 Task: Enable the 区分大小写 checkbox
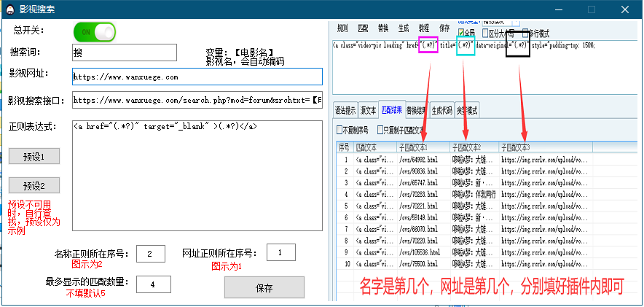coord(485,33)
